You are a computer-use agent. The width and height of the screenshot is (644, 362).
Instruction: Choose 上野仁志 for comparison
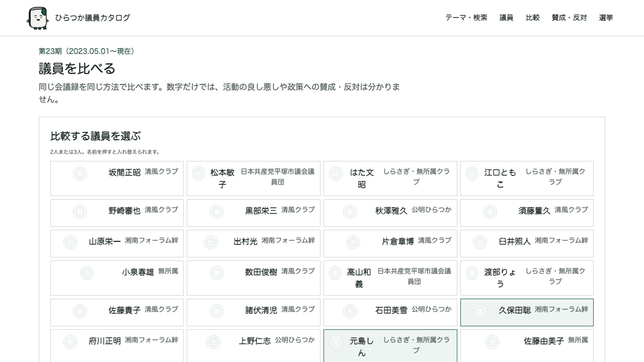(254, 346)
